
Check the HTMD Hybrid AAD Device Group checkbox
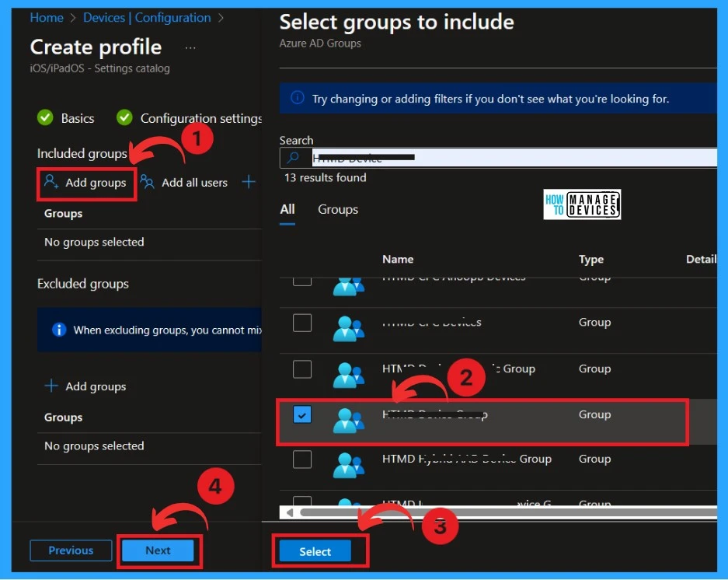(x=301, y=459)
